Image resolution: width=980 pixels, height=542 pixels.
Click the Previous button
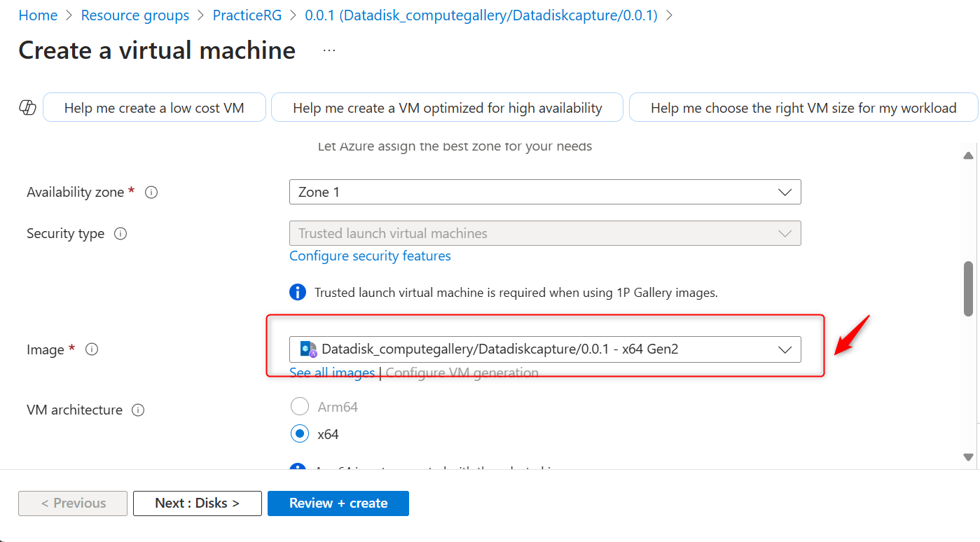point(73,503)
